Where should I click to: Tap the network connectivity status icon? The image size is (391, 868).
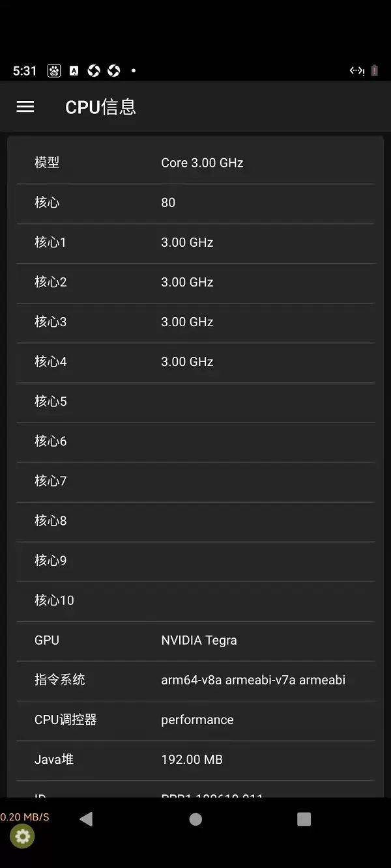coord(356,71)
